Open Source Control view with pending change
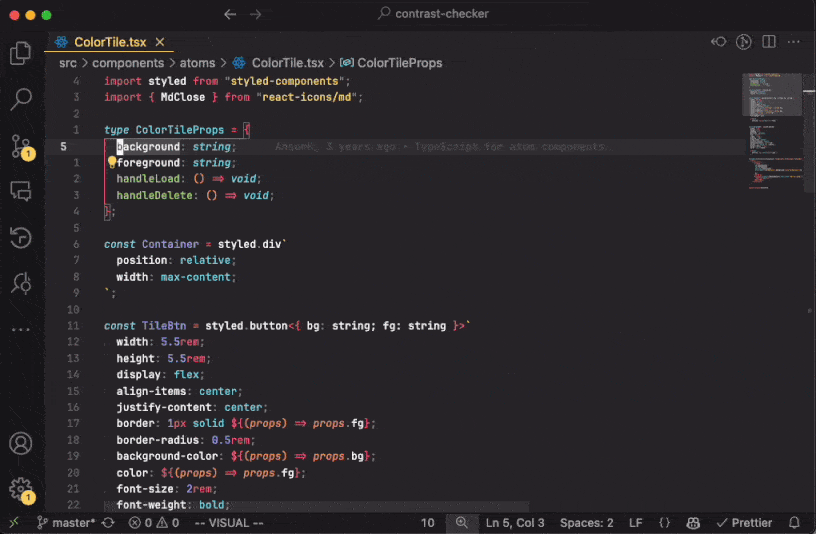This screenshot has width=816, height=534. 21,146
